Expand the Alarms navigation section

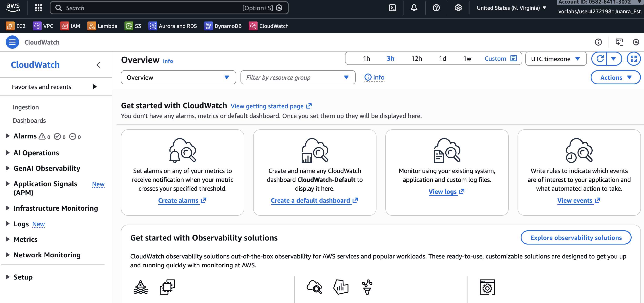click(8, 136)
